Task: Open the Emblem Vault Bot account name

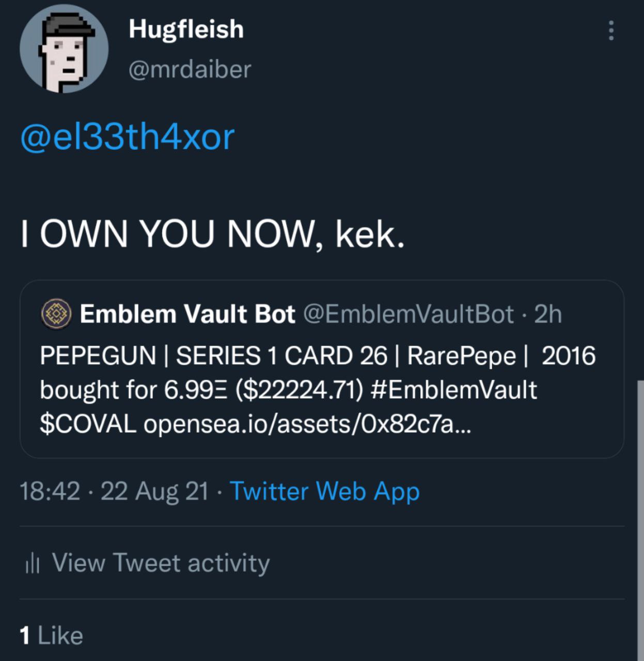Action: (x=187, y=314)
